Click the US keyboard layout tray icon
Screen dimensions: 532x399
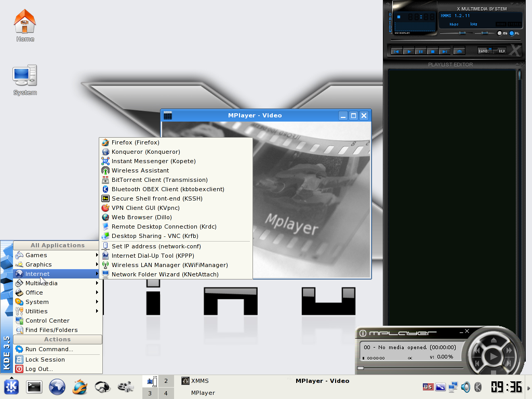[x=428, y=387]
